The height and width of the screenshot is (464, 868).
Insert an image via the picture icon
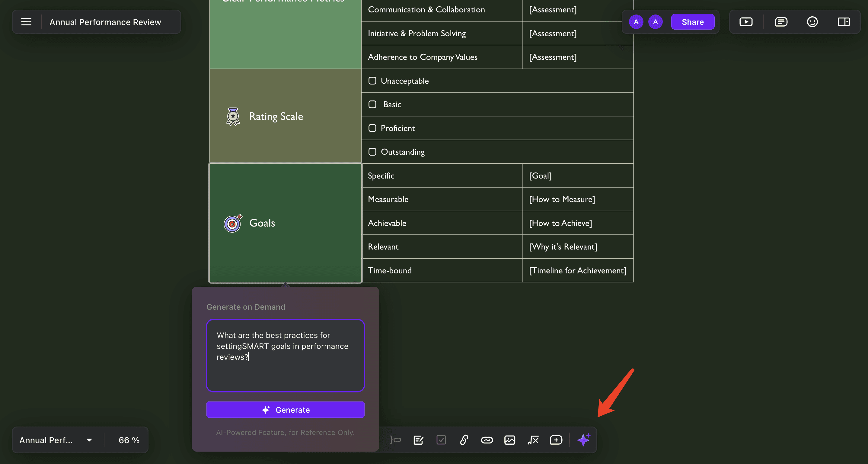[x=509, y=440]
